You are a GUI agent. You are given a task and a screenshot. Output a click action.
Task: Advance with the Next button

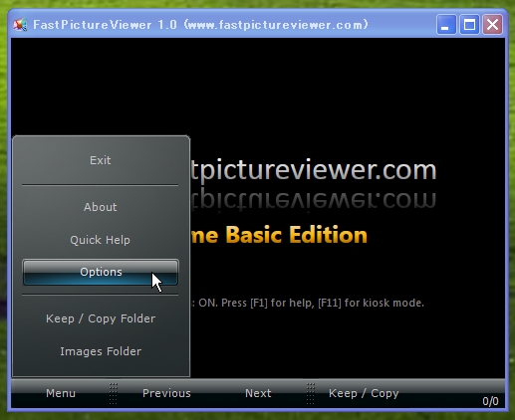click(258, 393)
